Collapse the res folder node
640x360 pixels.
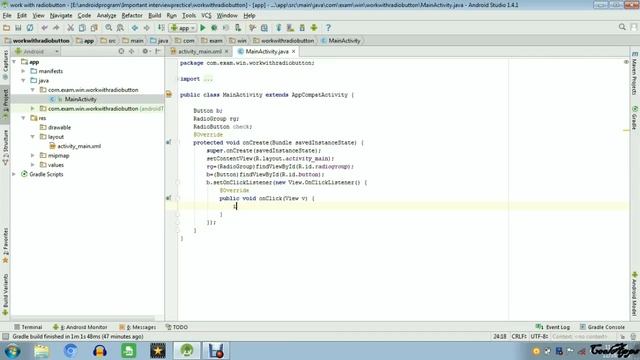click(x=24, y=118)
